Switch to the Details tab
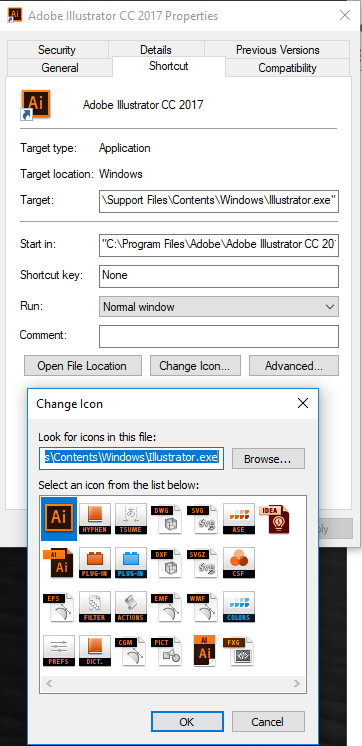 tap(156, 49)
